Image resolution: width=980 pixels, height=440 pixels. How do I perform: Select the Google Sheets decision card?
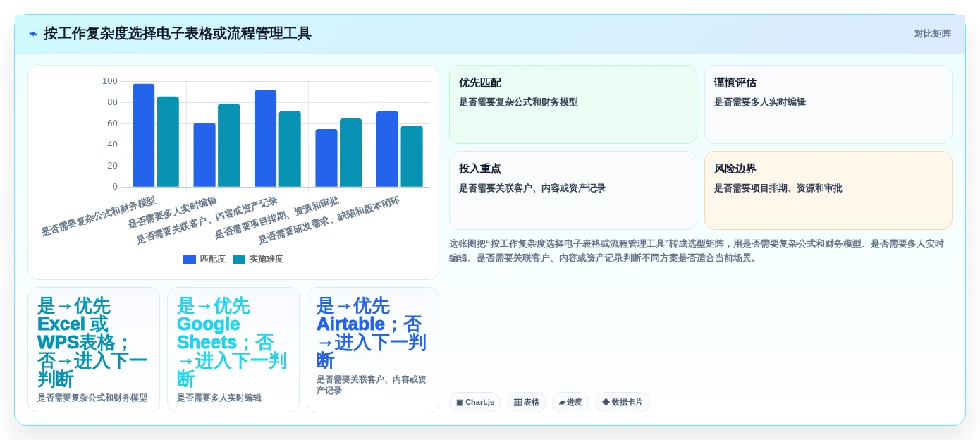233,350
